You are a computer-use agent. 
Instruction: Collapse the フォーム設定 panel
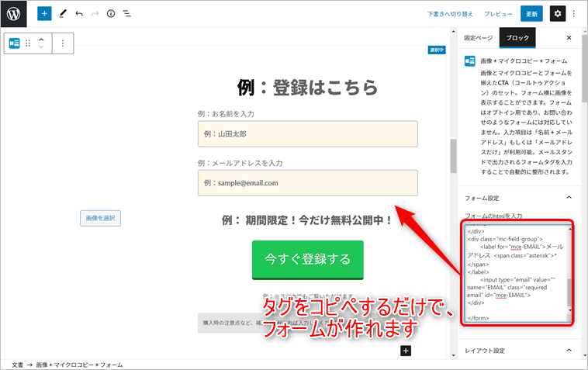tap(570, 198)
